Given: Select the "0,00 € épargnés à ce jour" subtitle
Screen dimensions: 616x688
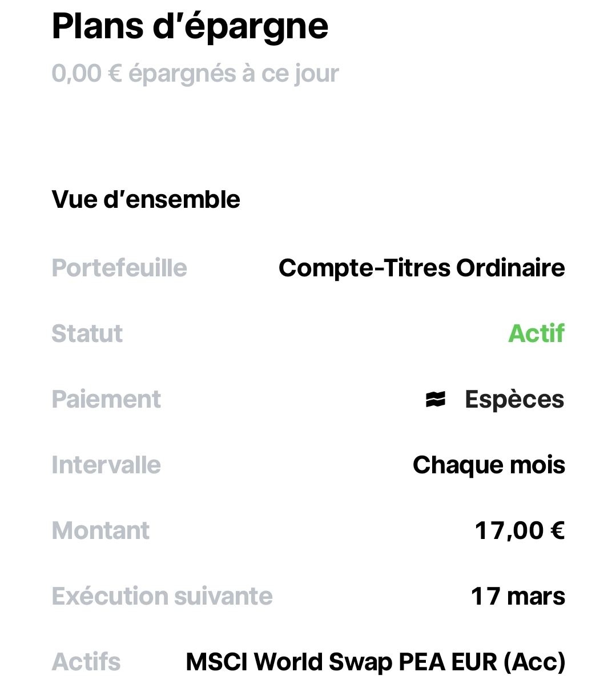Looking at the screenshot, I should (x=195, y=74).
